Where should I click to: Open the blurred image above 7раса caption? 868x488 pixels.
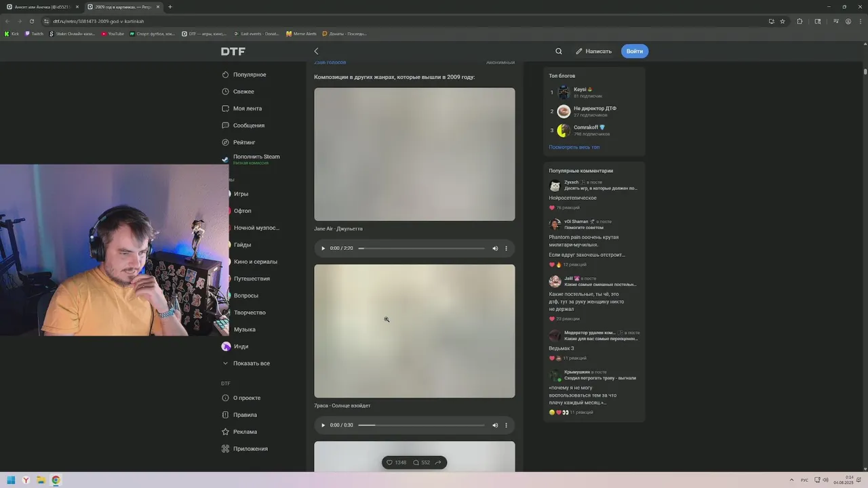coord(414,331)
